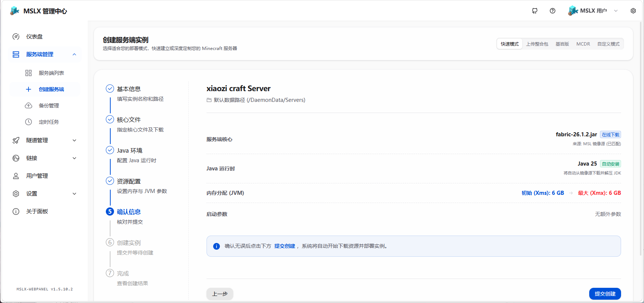The height and width of the screenshot is (303, 644).
Task: Click the 隧道管理 rocket icon
Action: click(16, 140)
